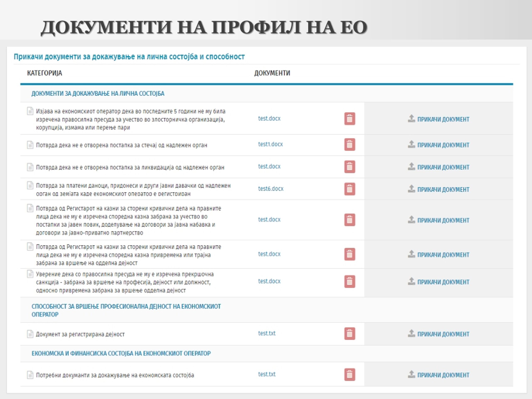Upload document for економската состојба row
The height and width of the screenshot is (399, 532).
[438, 374]
